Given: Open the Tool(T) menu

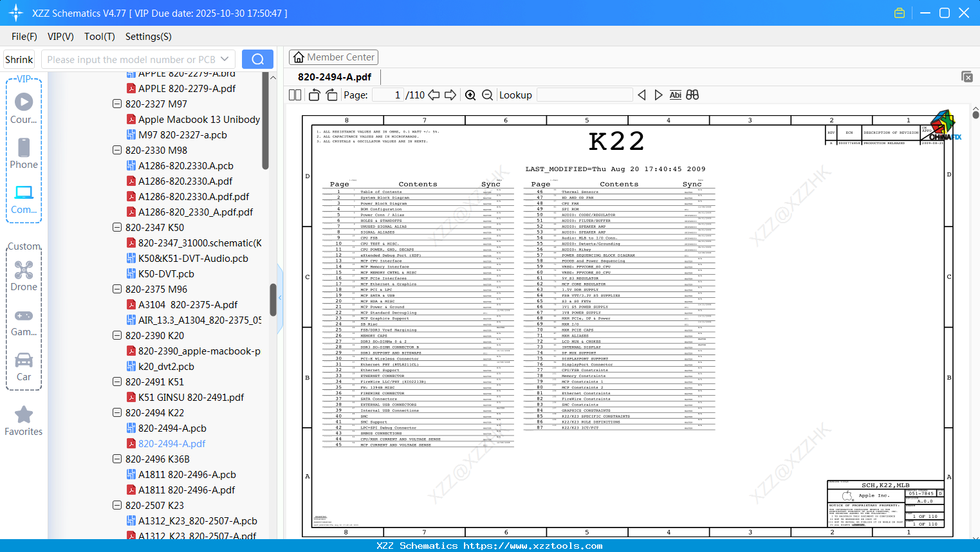Looking at the screenshot, I should pos(100,37).
